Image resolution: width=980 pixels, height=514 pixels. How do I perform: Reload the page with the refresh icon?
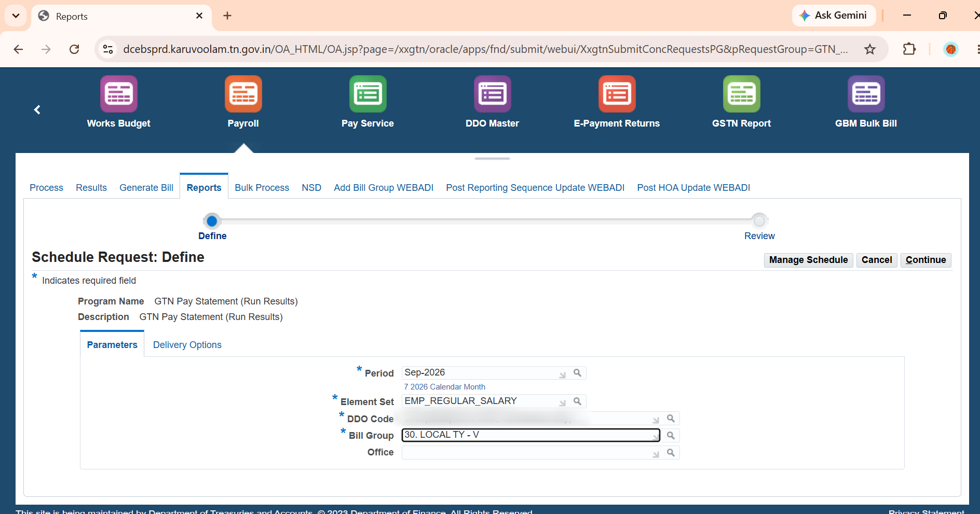coord(74,49)
